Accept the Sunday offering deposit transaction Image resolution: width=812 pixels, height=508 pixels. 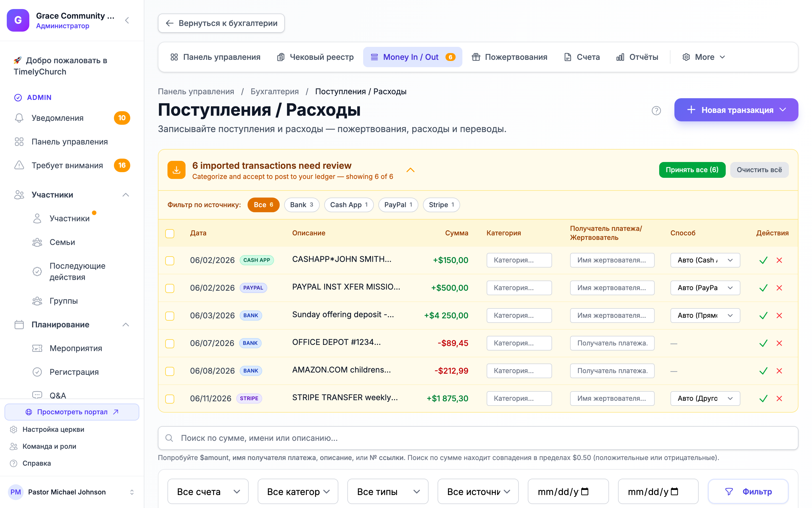763,316
